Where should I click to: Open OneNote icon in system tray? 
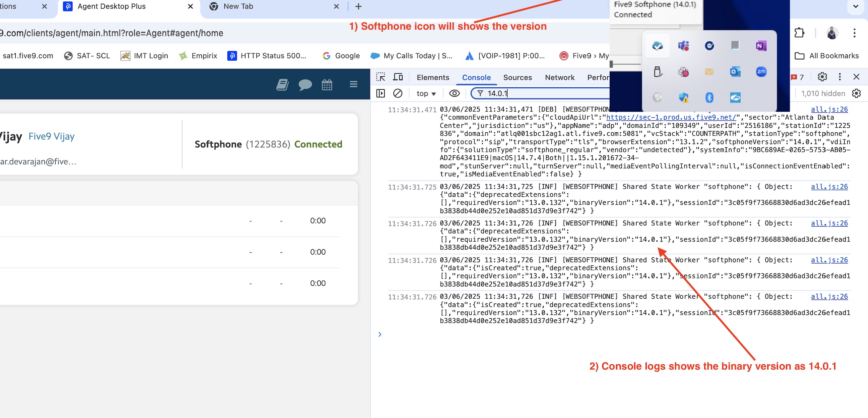pos(761,46)
